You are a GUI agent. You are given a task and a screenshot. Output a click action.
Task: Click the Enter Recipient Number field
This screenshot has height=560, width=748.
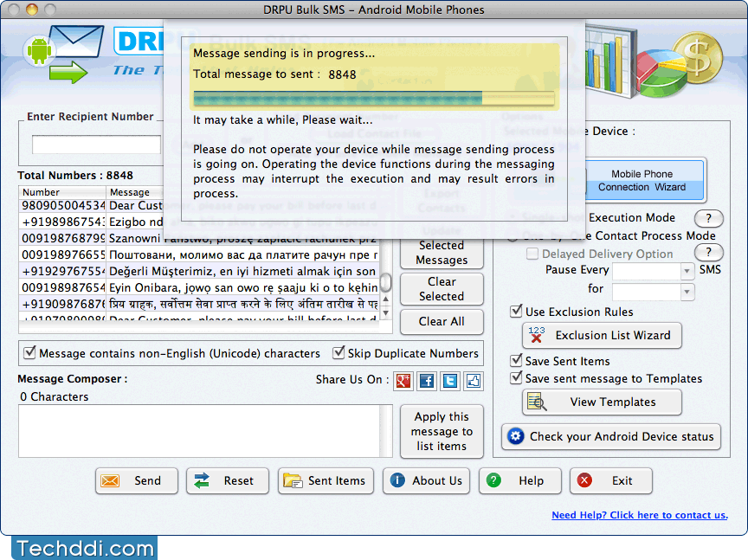[x=96, y=145]
